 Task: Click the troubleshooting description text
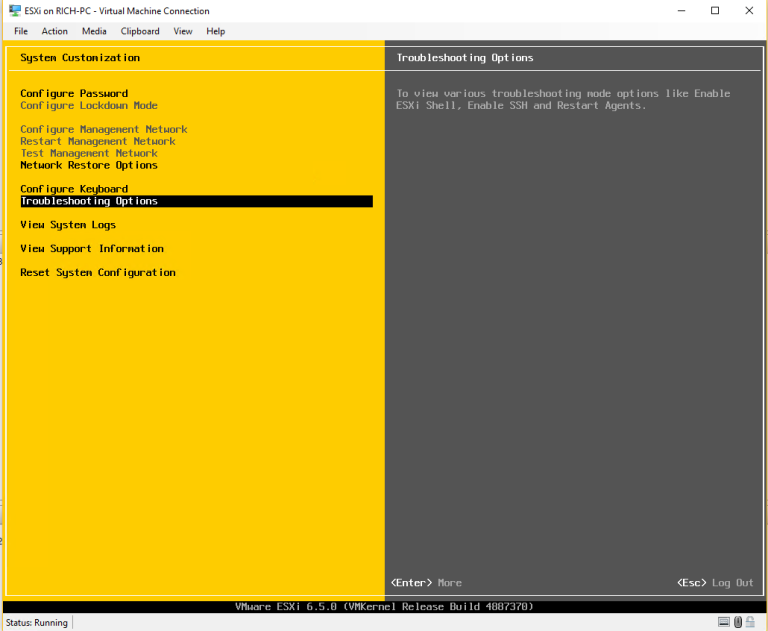(x=563, y=99)
